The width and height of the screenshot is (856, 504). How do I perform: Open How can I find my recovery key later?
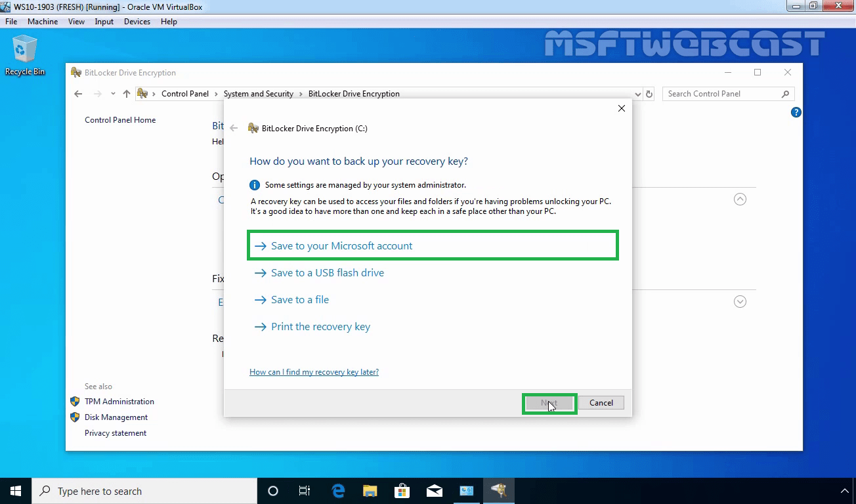coord(314,372)
